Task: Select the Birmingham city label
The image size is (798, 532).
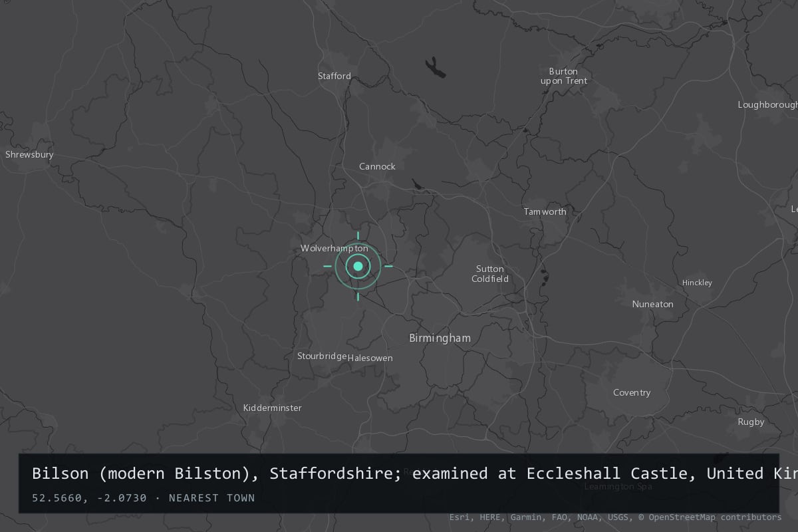Action: pos(440,338)
